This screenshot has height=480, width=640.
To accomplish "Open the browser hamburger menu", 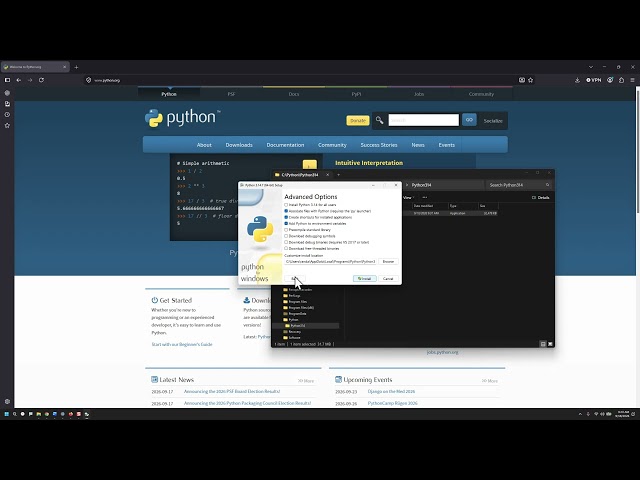I will (x=632, y=80).
